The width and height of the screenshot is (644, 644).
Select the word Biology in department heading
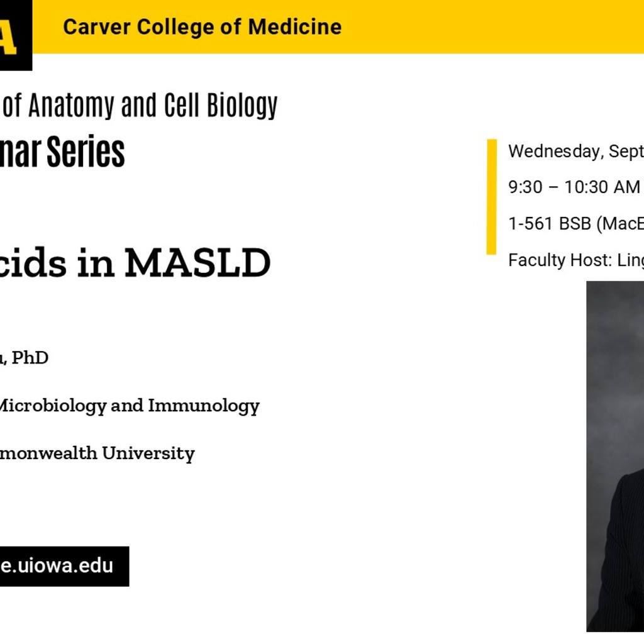coord(242,106)
